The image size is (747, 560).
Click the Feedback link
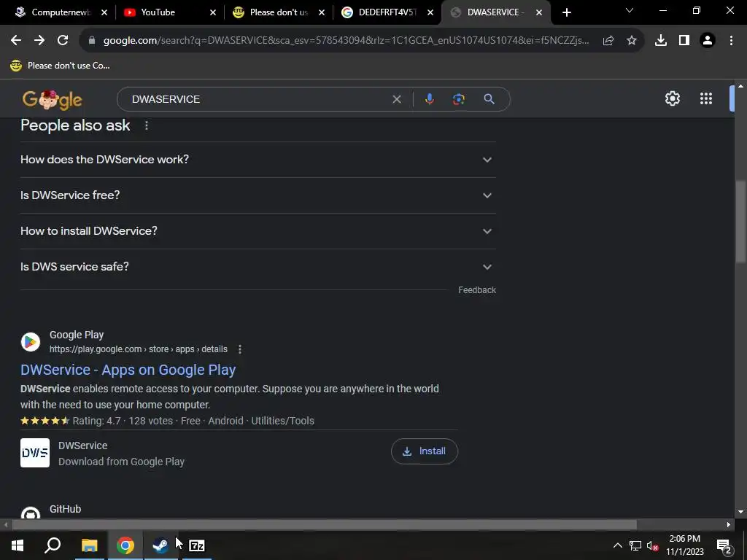[x=477, y=290]
